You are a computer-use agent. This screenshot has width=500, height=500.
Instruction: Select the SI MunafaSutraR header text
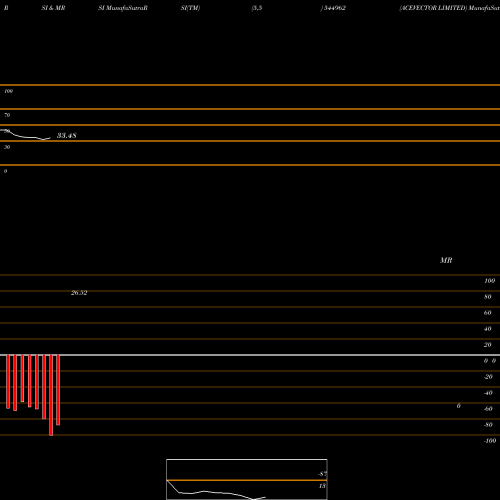[x=123, y=8]
